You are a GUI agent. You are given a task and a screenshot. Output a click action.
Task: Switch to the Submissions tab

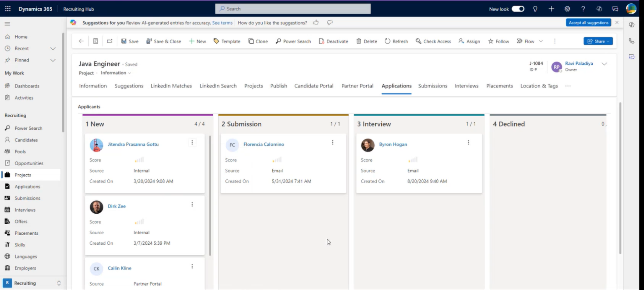(433, 86)
